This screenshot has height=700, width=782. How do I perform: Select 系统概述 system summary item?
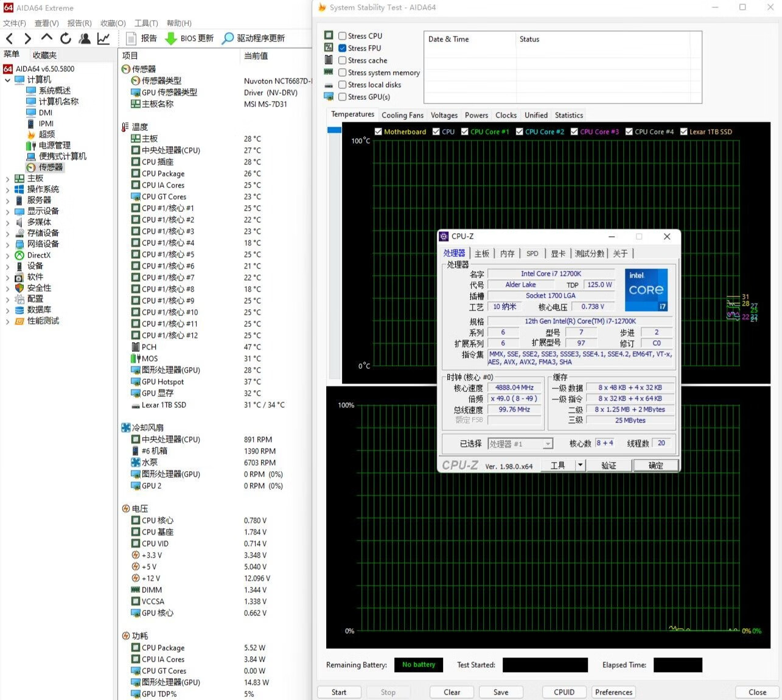tap(49, 91)
